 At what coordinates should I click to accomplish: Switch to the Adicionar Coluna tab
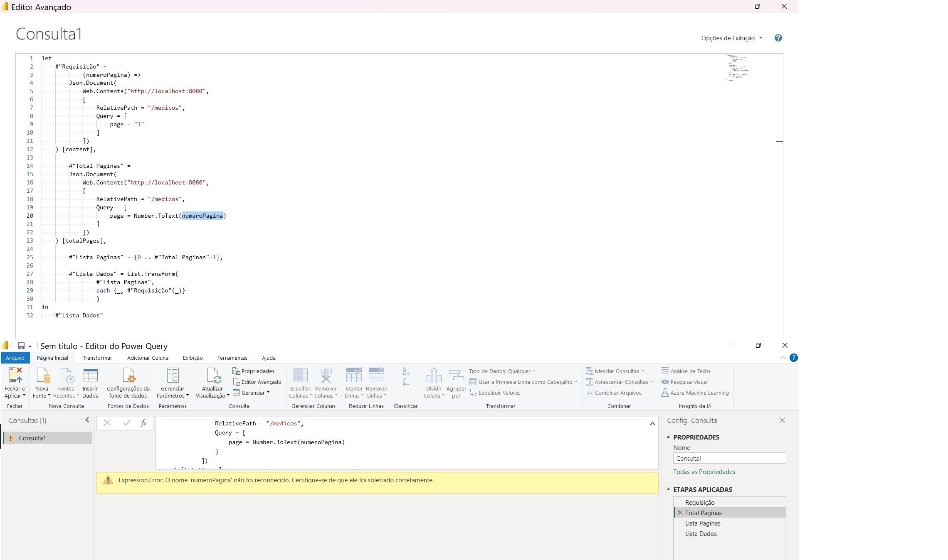click(148, 358)
